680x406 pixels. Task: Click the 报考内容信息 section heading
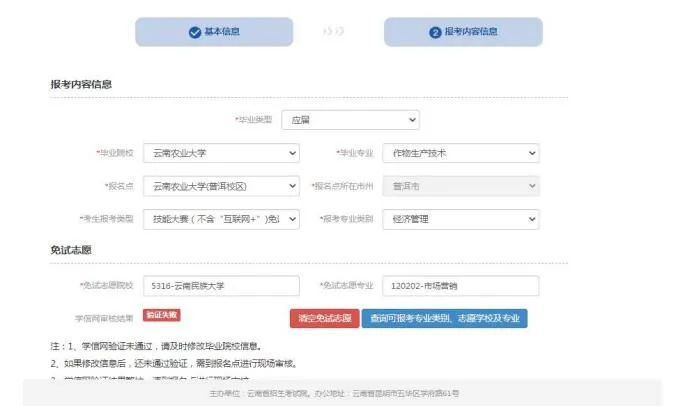81,84
